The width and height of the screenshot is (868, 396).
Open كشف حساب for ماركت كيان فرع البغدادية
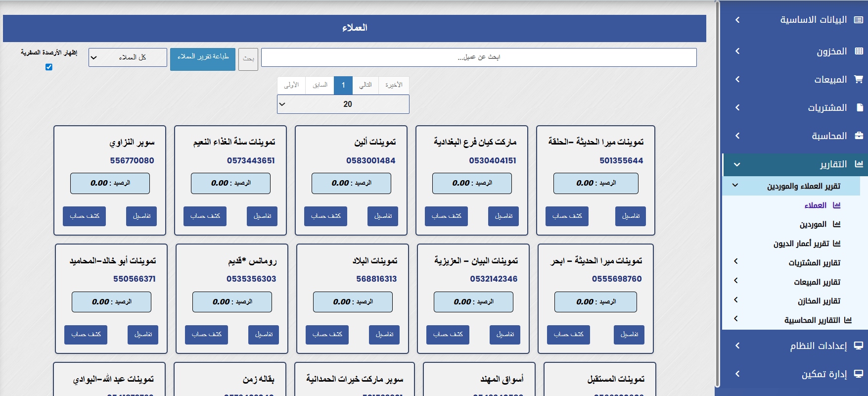tap(446, 216)
